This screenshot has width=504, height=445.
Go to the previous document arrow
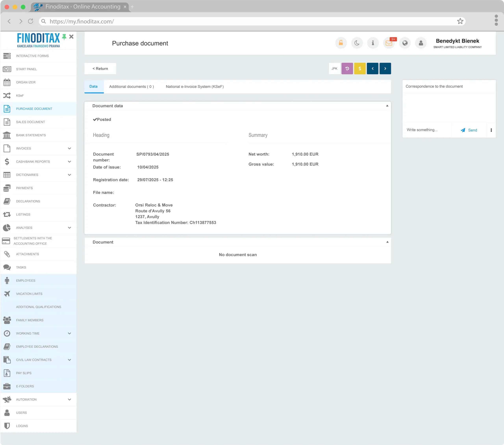point(372,68)
